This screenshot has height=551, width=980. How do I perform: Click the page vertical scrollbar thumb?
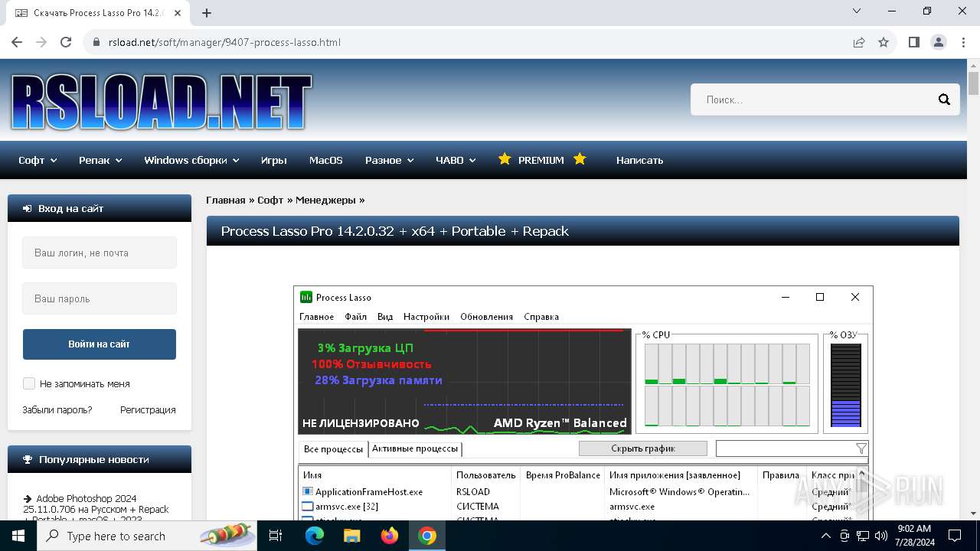pyautogui.click(x=973, y=83)
